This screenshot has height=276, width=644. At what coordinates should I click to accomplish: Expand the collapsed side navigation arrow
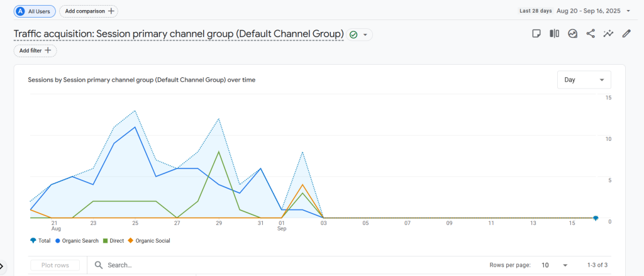(x=3, y=267)
